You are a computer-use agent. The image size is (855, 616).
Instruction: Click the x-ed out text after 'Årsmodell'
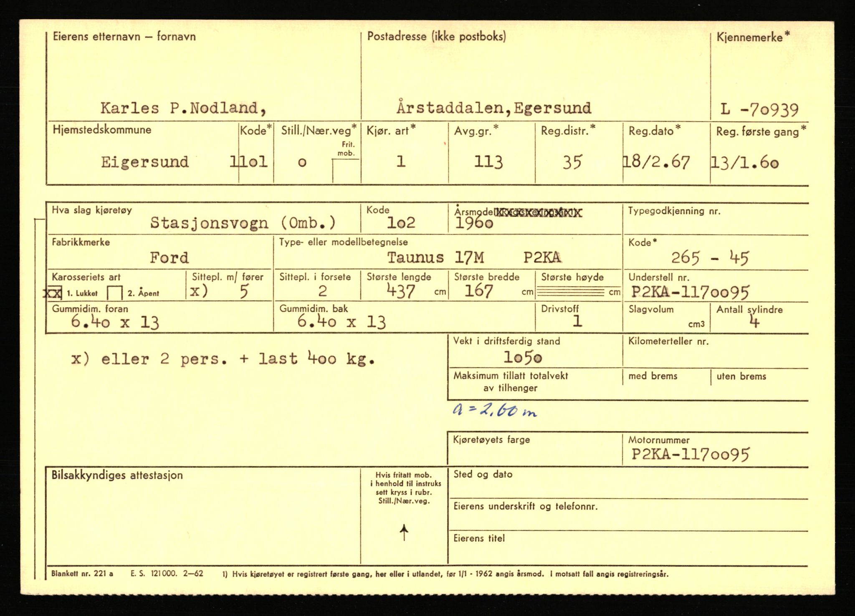539,213
